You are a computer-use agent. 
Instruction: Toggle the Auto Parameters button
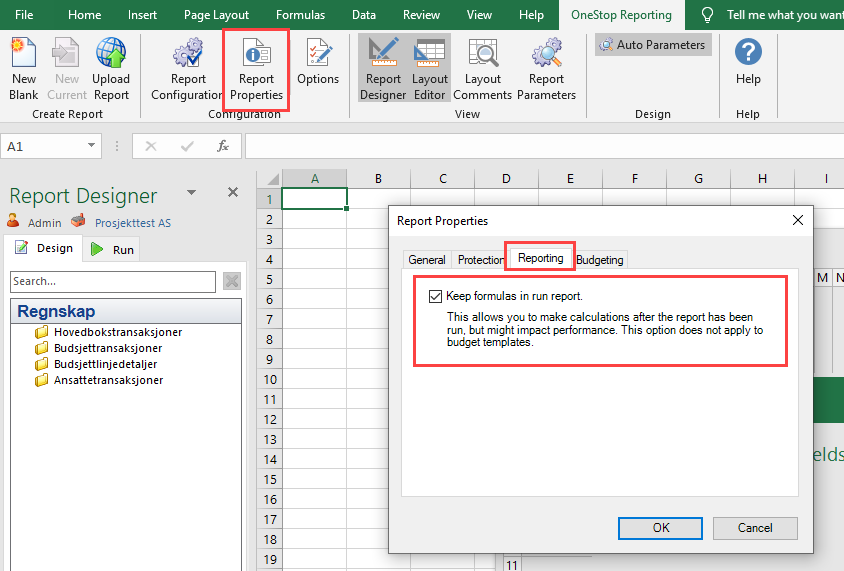point(653,45)
